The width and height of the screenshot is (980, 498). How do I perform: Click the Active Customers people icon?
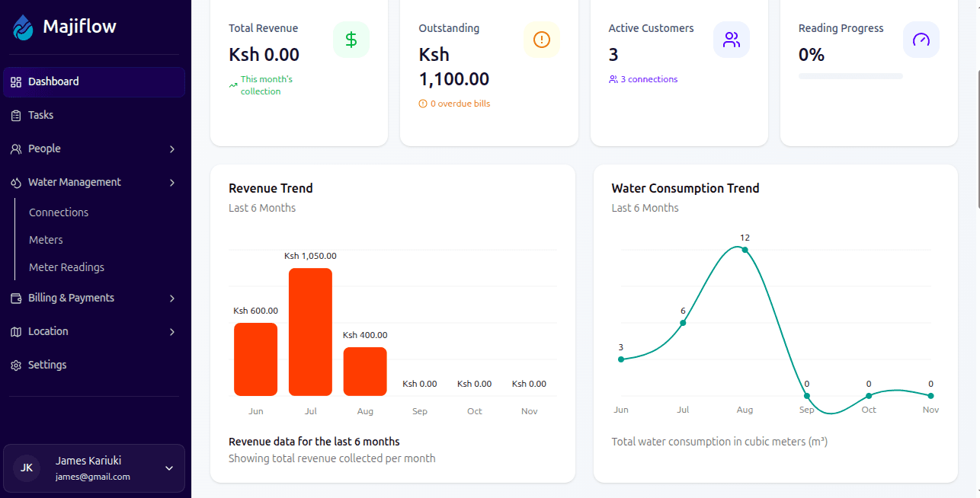point(732,40)
